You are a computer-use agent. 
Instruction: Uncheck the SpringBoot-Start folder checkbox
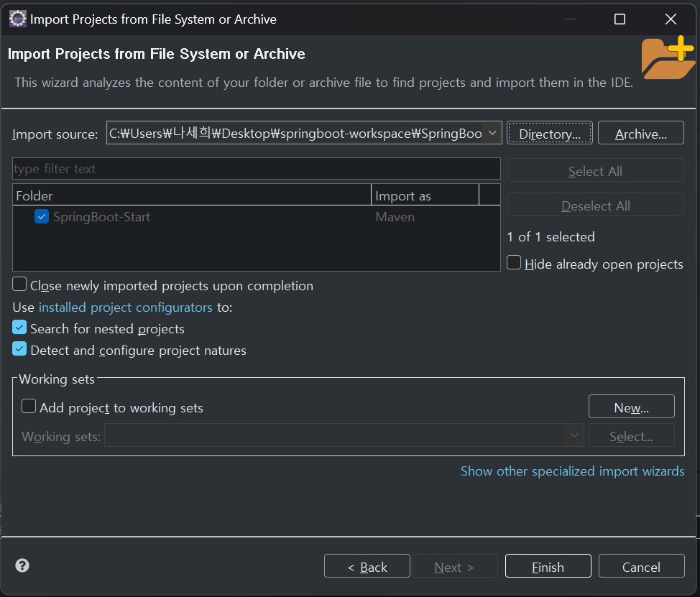click(42, 217)
